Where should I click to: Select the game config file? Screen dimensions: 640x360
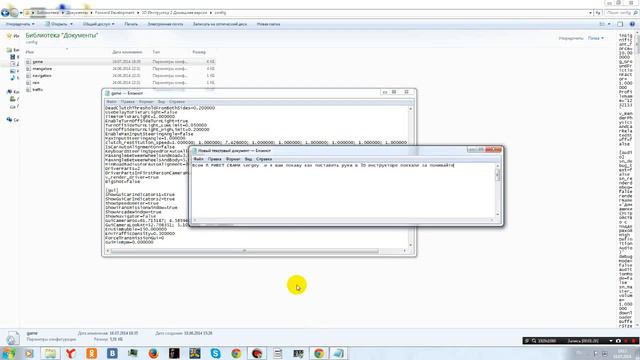(38, 62)
